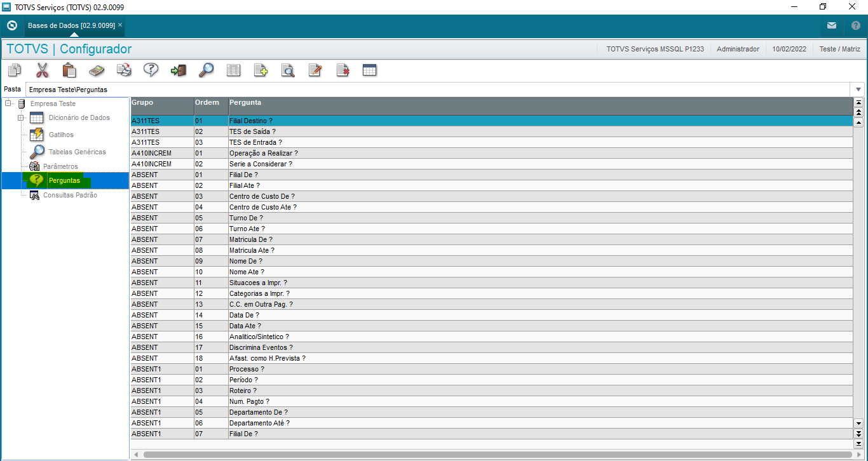Select row 'Analitico/Sintetico ?'
Viewport: 868px width, 461px height.
pos(491,337)
